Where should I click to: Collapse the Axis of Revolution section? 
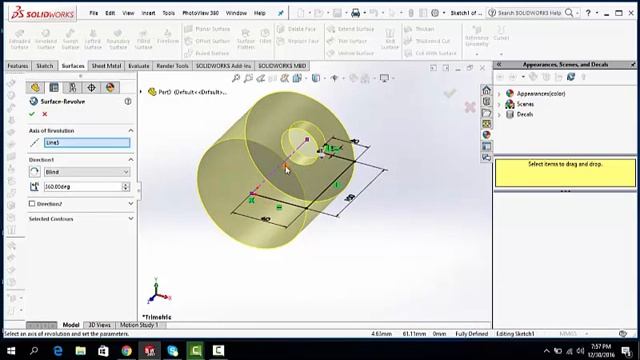click(x=131, y=131)
